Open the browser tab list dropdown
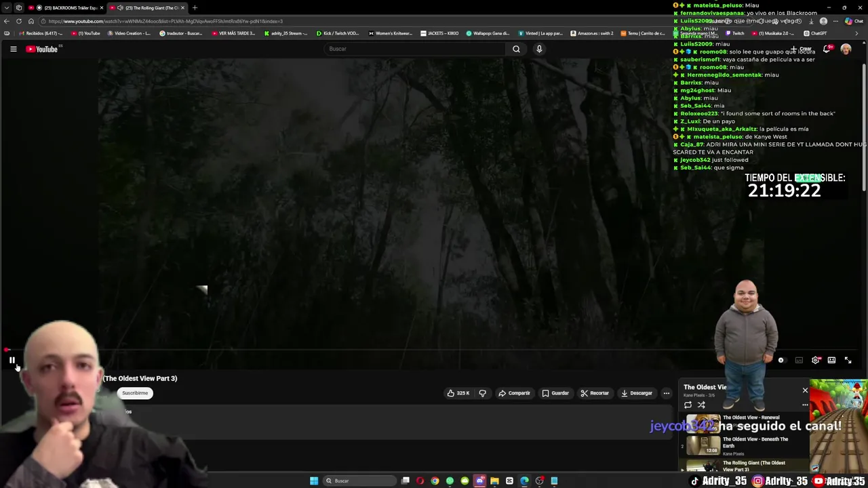This screenshot has width=868, height=488. (7, 7)
